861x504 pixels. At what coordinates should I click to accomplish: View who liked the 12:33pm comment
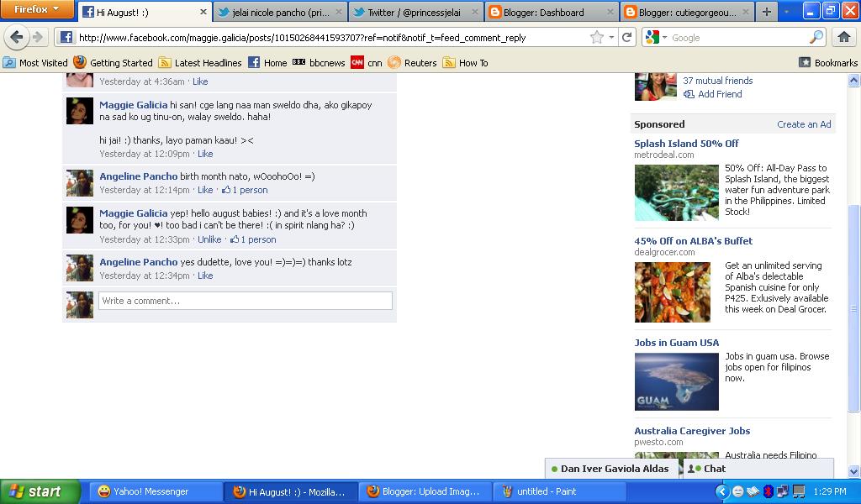[x=253, y=239]
